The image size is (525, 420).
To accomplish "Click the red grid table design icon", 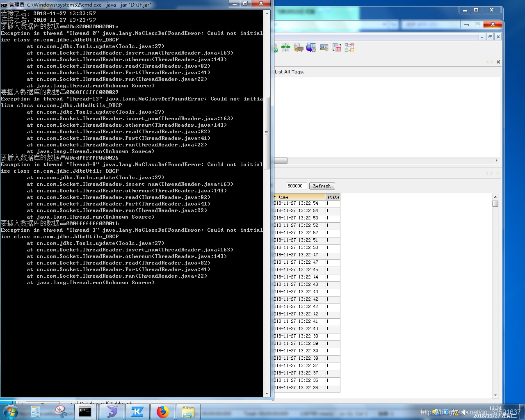I will pyautogui.click(x=337, y=47).
